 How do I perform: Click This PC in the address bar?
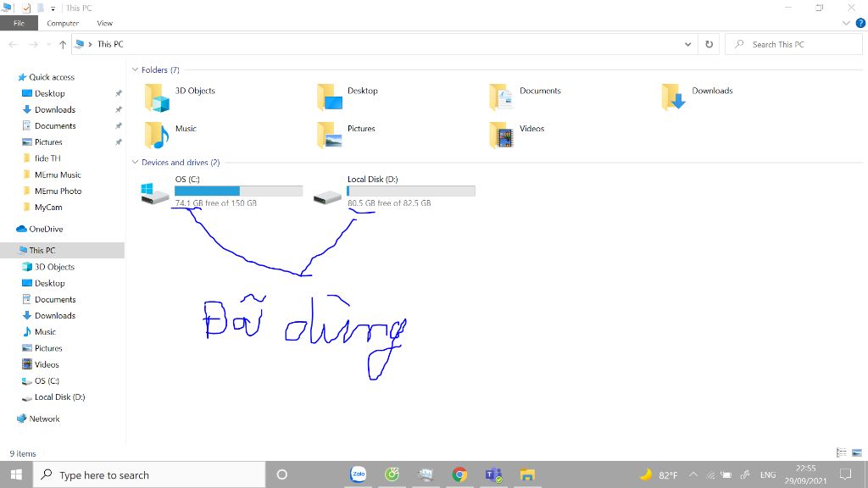(x=110, y=44)
